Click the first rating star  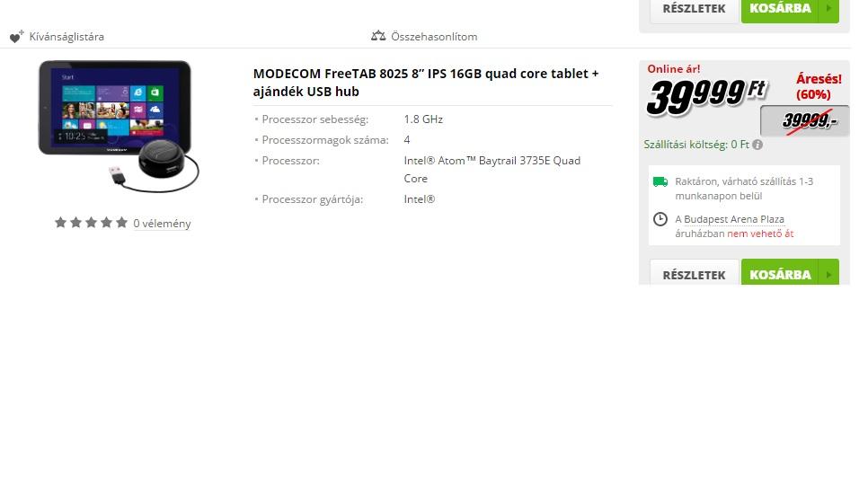[61, 223]
